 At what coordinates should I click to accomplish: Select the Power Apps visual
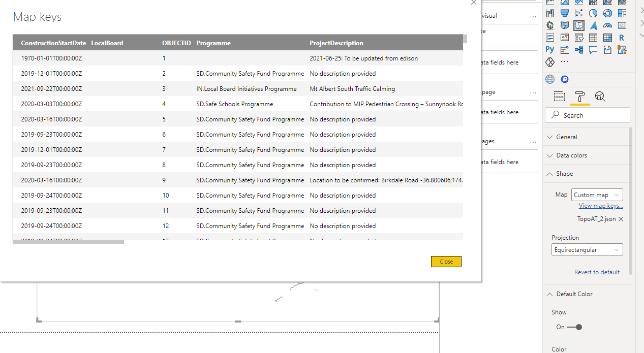(549, 62)
